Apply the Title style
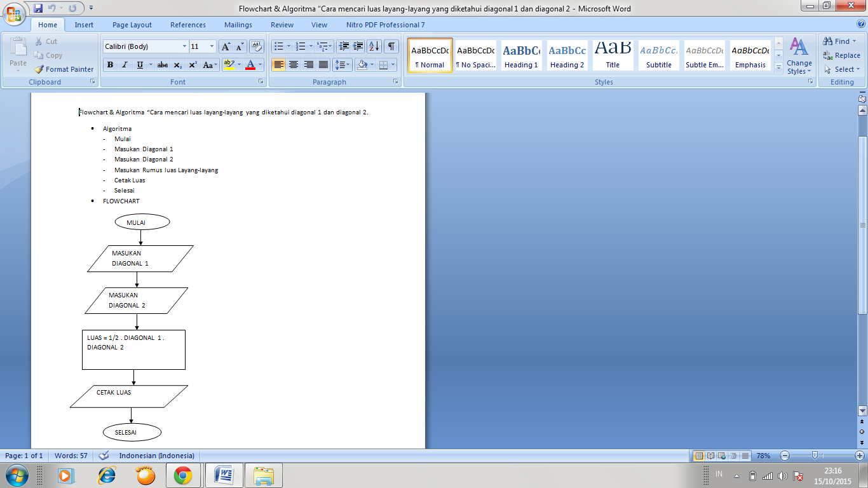 pyautogui.click(x=613, y=55)
